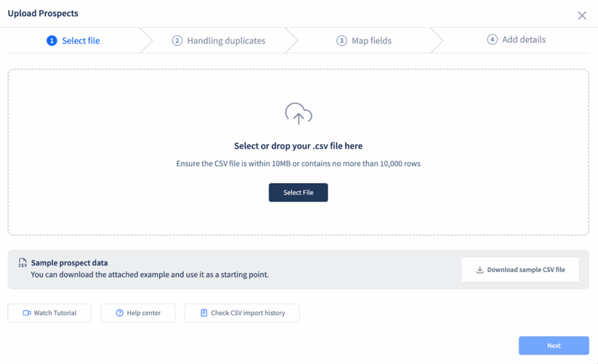Download the sample CSV file
This screenshot has height=364, width=598.
(x=520, y=269)
